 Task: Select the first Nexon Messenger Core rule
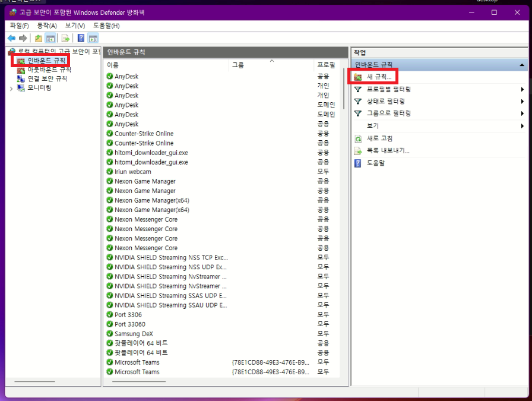[223, 219]
